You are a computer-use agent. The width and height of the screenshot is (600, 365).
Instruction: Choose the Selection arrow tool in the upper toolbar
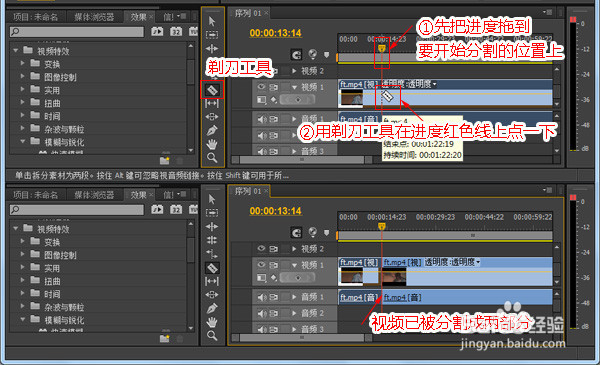(x=212, y=21)
